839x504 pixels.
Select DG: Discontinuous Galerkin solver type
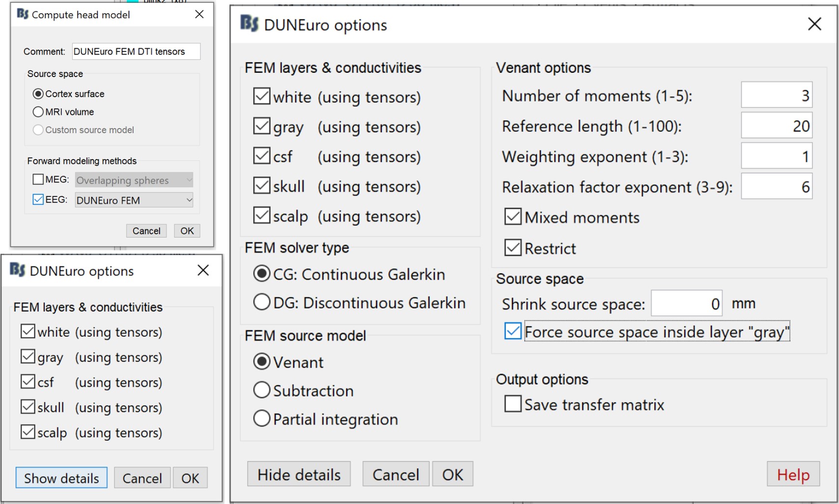(x=262, y=302)
